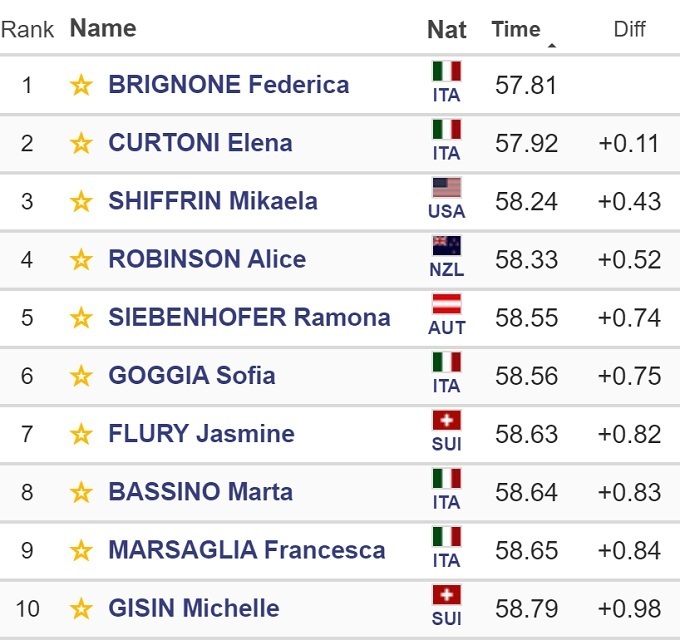Click the star icon next to GISIN Michelle
Viewport: 680px width, 640px height.
[81, 609]
